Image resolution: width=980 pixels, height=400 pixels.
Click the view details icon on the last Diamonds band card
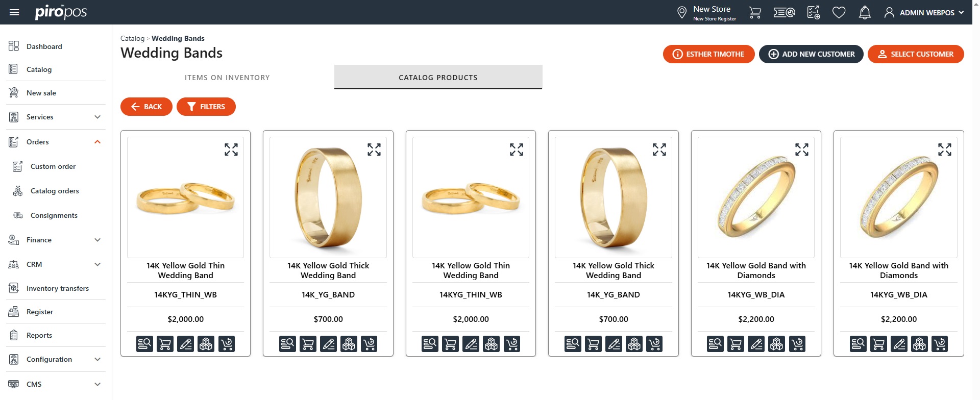pyautogui.click(x=858, y=344)
